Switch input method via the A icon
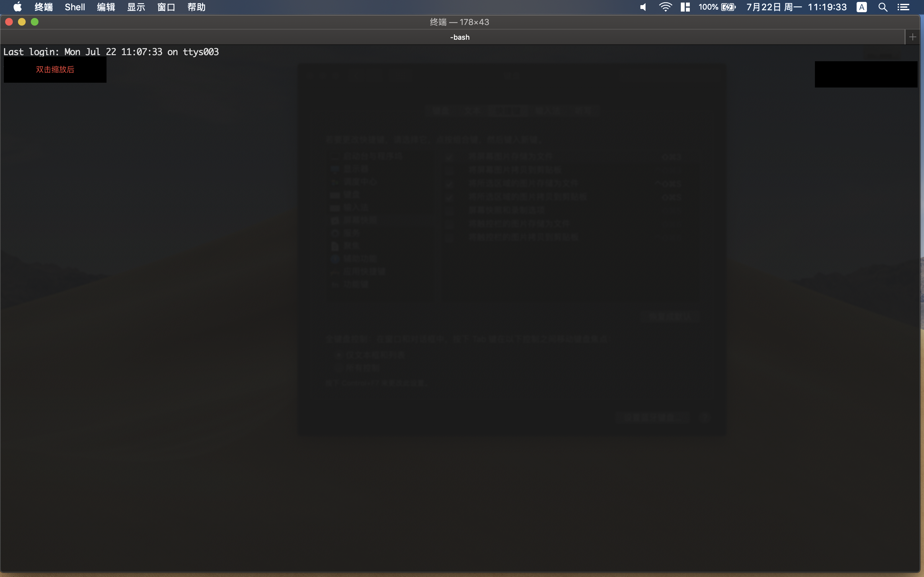Screen dimensions: 924x577 861,7
